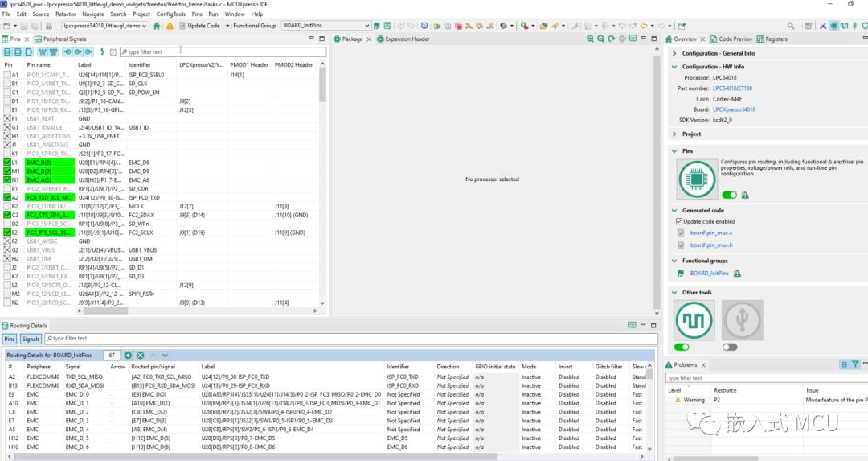Viewport: 868px width, 461px height.
Task: Open the Clocks tool waveform icon
Action: 694,319
